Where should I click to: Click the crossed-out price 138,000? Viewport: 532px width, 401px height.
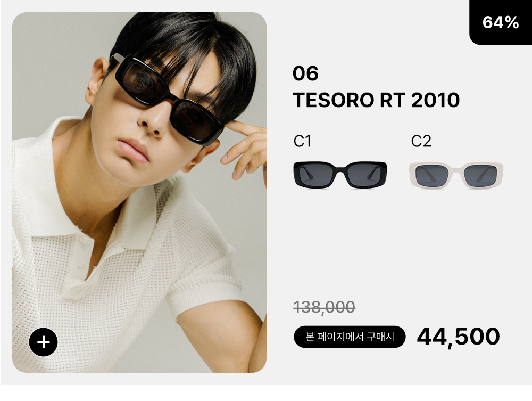pos(325,307)
